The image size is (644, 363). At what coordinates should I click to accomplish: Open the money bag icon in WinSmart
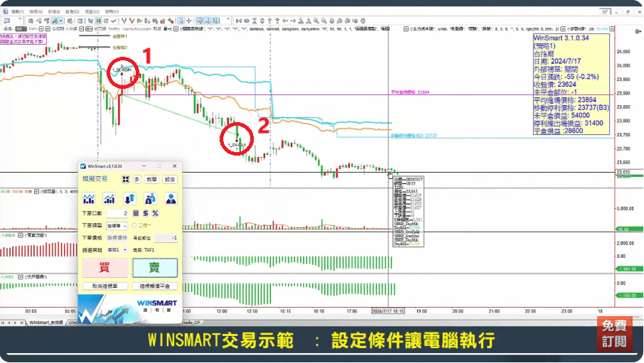tap(150, 199)
